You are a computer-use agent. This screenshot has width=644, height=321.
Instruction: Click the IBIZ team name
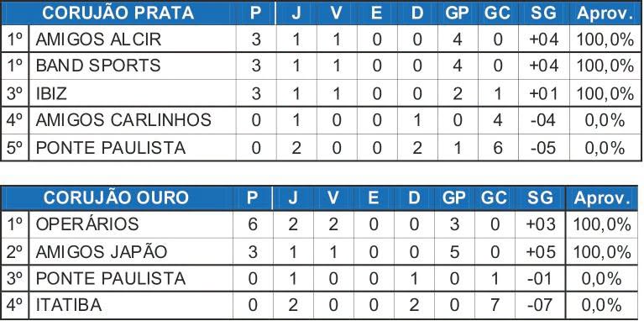(x=51, y=94)
